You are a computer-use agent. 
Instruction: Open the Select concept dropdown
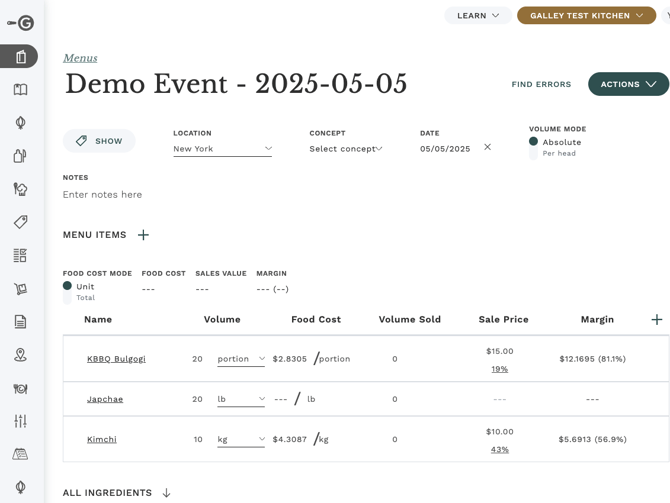click(x=346, y=149)
